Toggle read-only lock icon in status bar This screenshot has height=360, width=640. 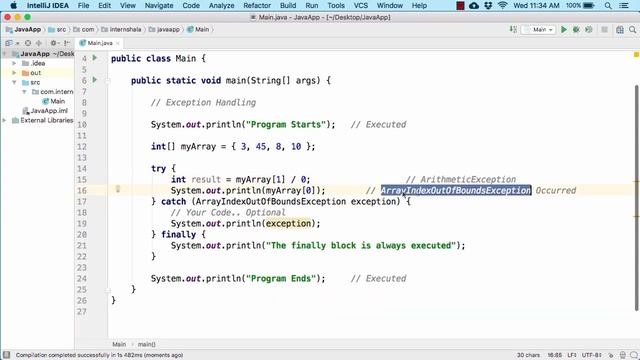pyautogui.click(x=611, y=355)
